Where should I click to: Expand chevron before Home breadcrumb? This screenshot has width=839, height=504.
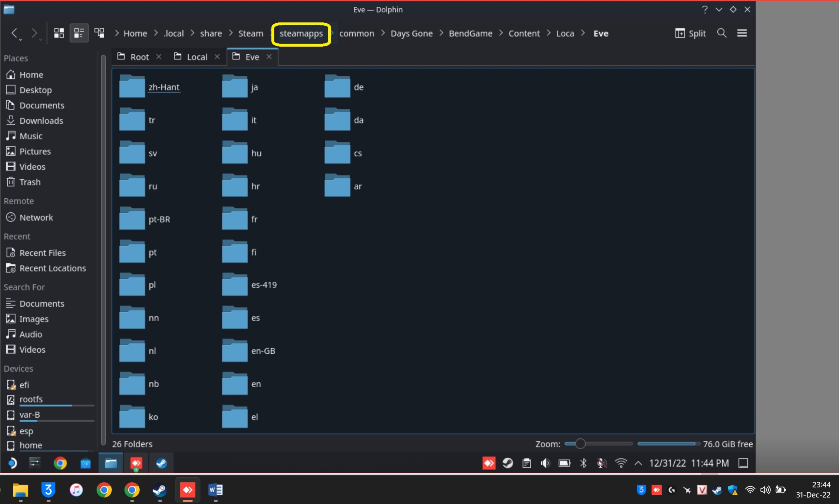[116, 33]
